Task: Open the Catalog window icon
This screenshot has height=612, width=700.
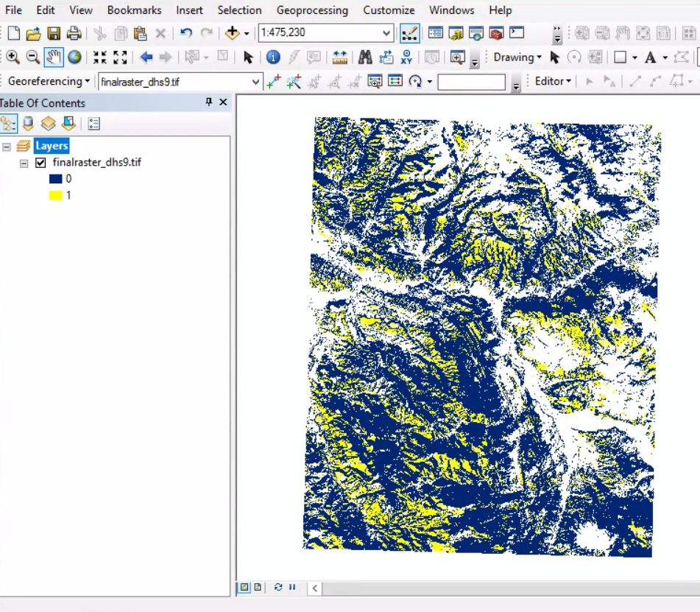Action: pyautogui.click(x=454, y=32)
